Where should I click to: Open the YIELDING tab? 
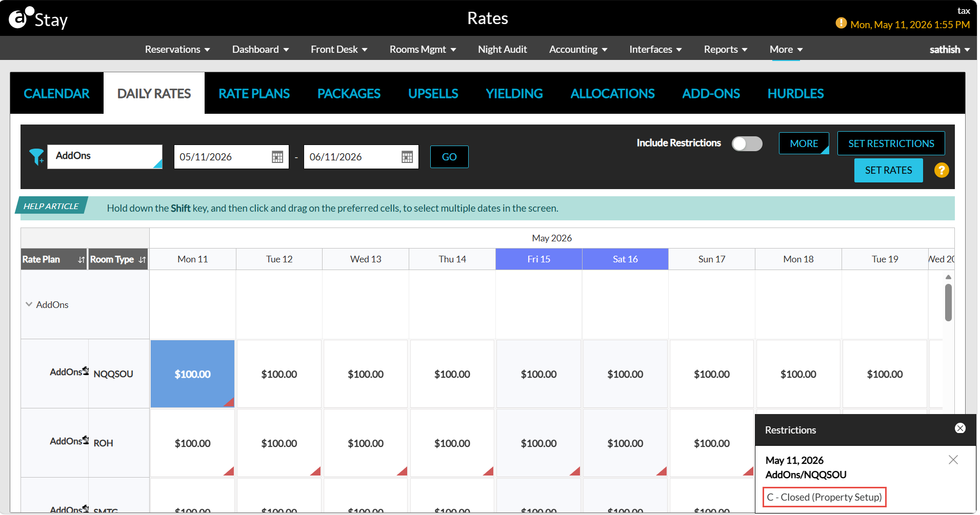(514, 93)
